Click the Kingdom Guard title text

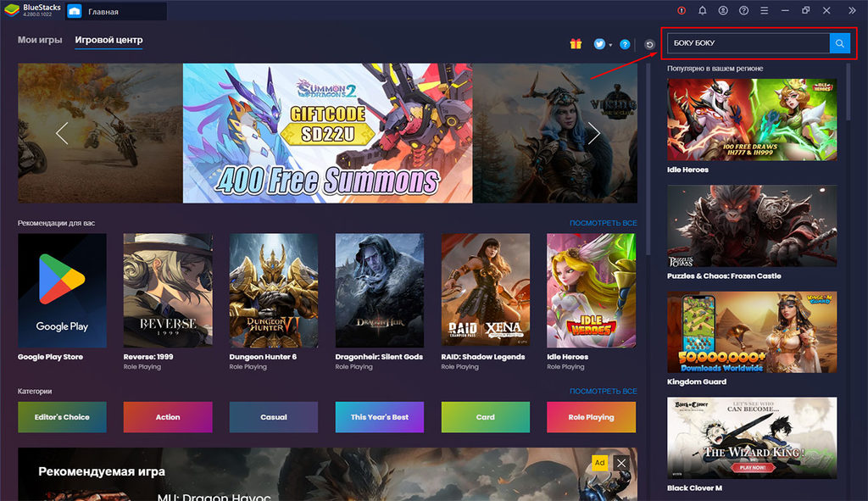click(x=697, y=382)
